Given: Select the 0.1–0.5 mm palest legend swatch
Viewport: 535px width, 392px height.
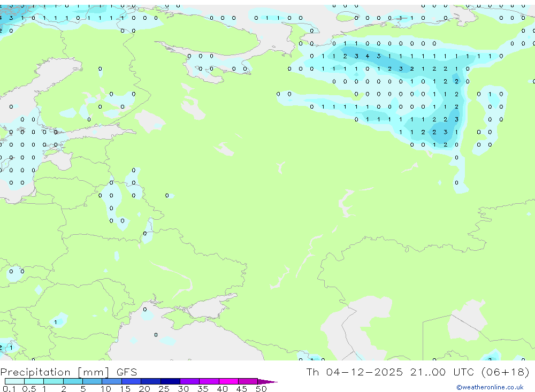Looking at the screenshot, I should click(x=14, y=381).
